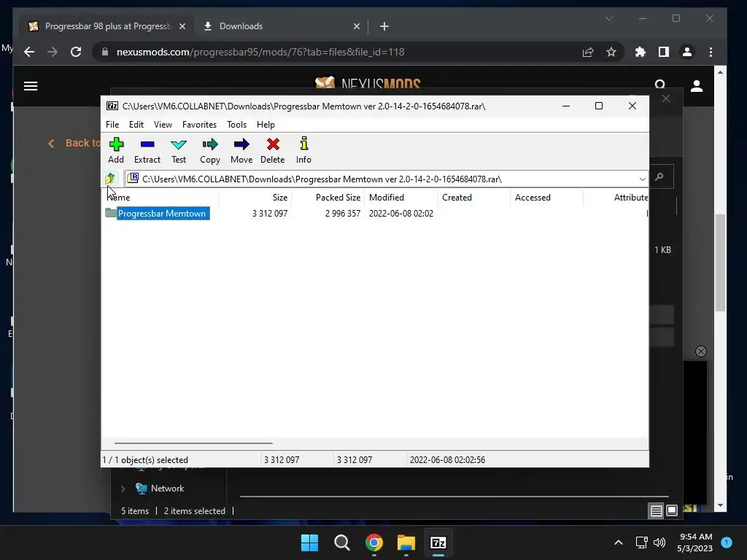Click '1 / 1 object(s) selected' status text
This screenshot has height=560, width=747.
pos(145,460)
